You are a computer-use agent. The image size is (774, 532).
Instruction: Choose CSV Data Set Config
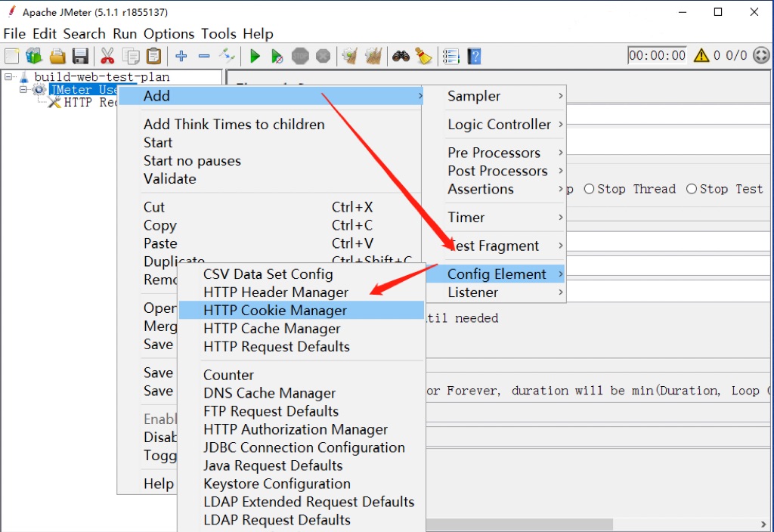tap(302, 274)
